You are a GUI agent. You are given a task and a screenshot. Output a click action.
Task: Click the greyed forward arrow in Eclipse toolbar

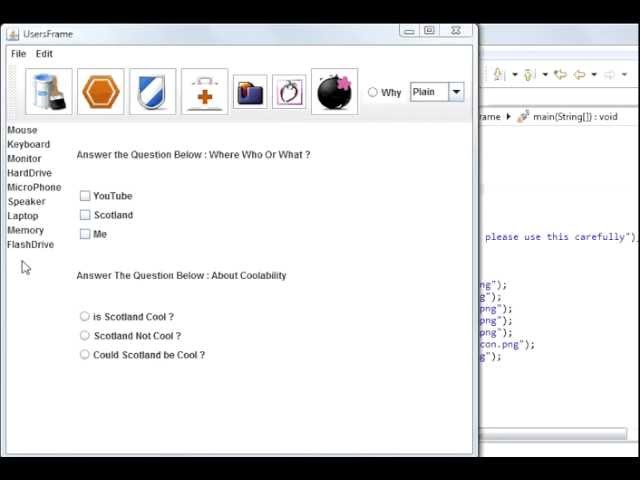609,74
